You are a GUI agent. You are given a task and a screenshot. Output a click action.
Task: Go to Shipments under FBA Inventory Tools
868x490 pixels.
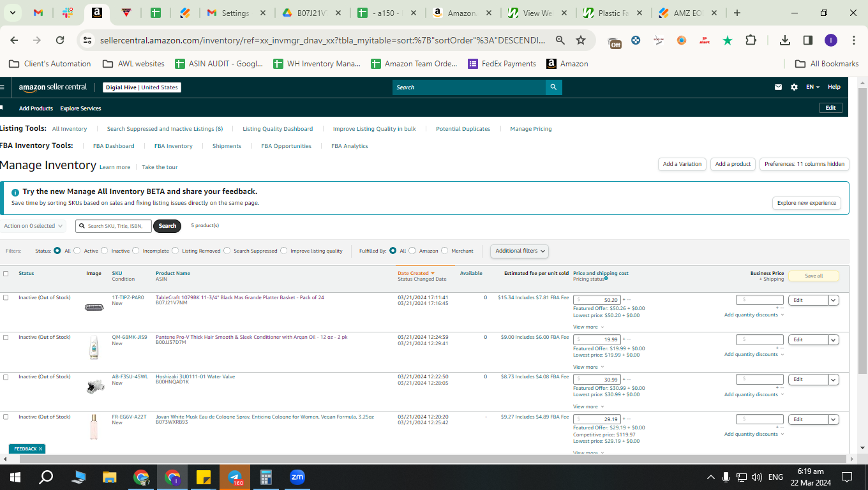point(227,146)
